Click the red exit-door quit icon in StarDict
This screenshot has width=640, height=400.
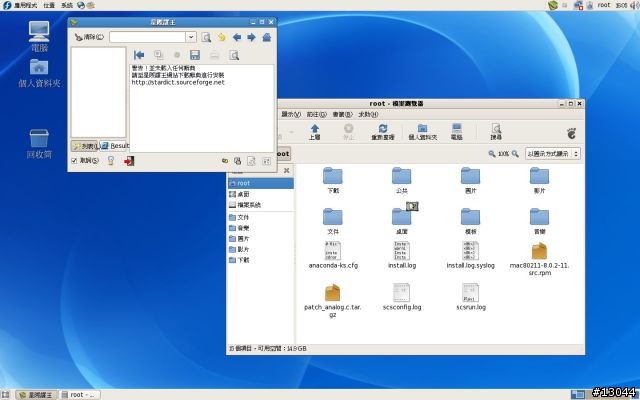pyautogui.click(x=129, y=161)
